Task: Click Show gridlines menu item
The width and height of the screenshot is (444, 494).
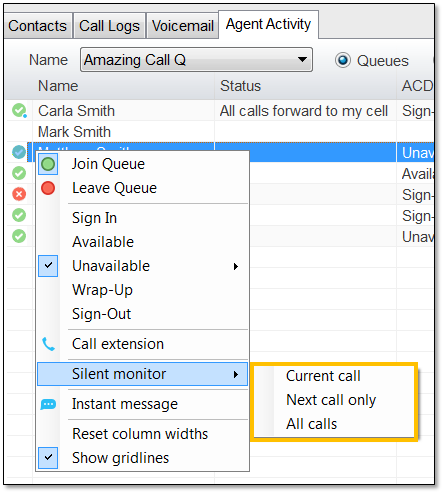Action: (x=142, y=458)
